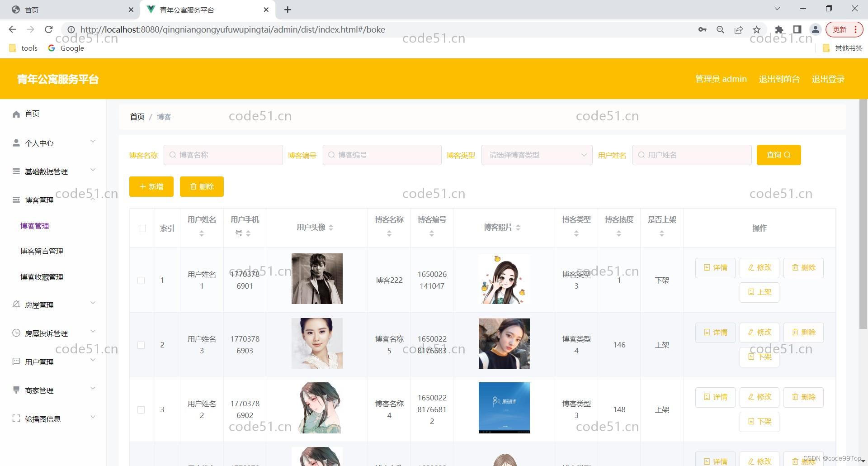Expand the 用户管理 sidebar menu

(53, 362)
